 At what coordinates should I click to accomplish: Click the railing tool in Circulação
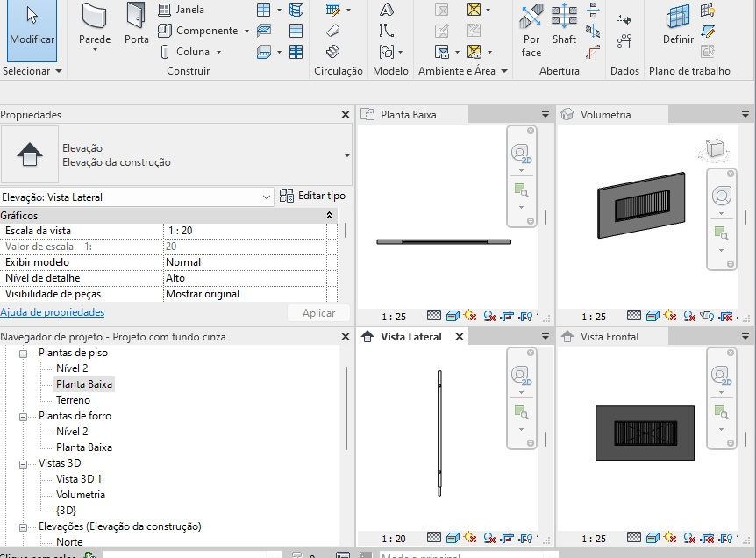[x=333, y=10]
